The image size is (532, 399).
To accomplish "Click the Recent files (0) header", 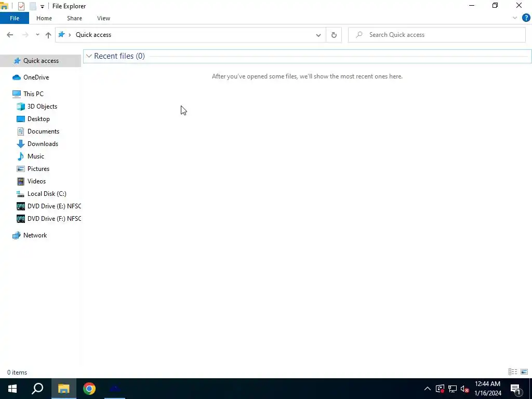I will (119, 56).
